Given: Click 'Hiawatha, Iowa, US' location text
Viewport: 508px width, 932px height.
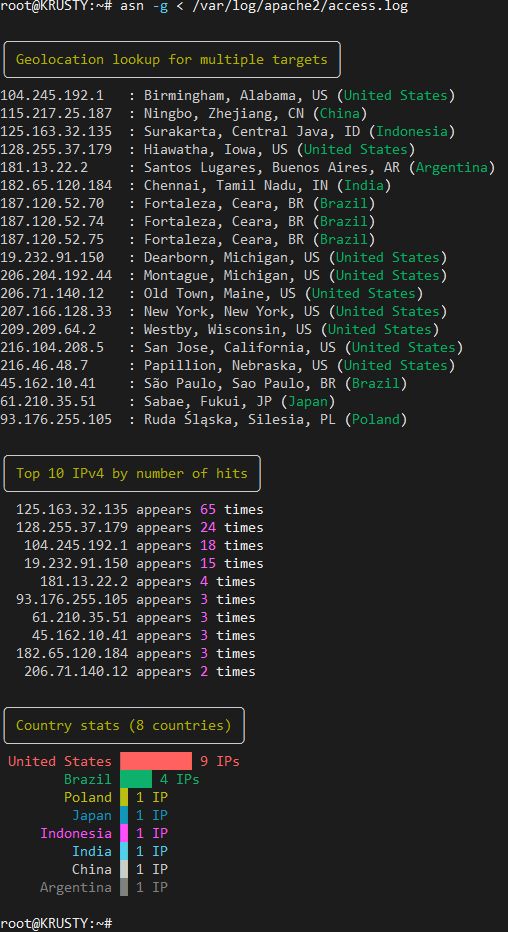Looking at the screenshot, I should (216, 149).
